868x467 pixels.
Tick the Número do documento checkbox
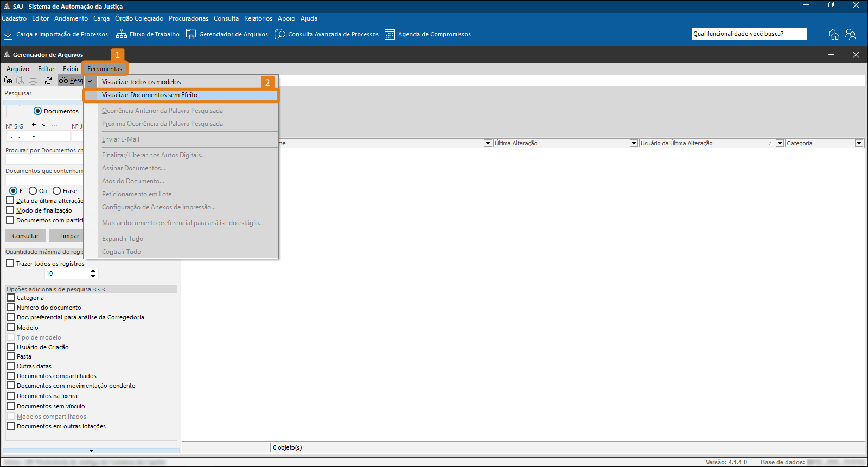10,308
